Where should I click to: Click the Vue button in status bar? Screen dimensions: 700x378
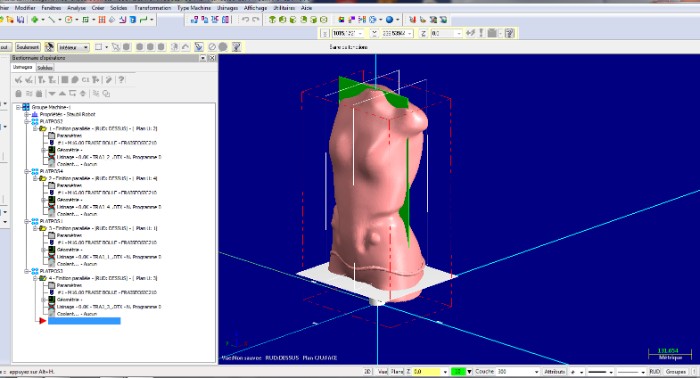[x=383, y=372]
